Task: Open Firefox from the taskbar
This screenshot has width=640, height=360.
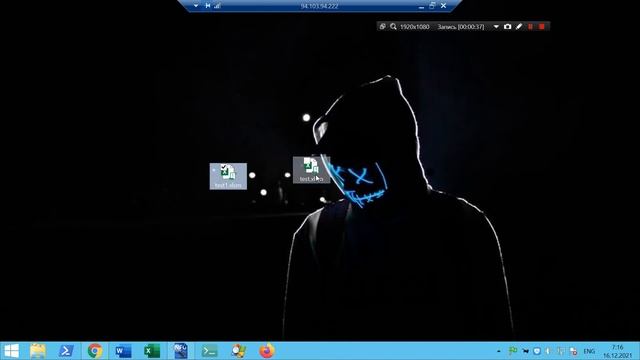Action: pyautogui.click(x=267, y=351)
